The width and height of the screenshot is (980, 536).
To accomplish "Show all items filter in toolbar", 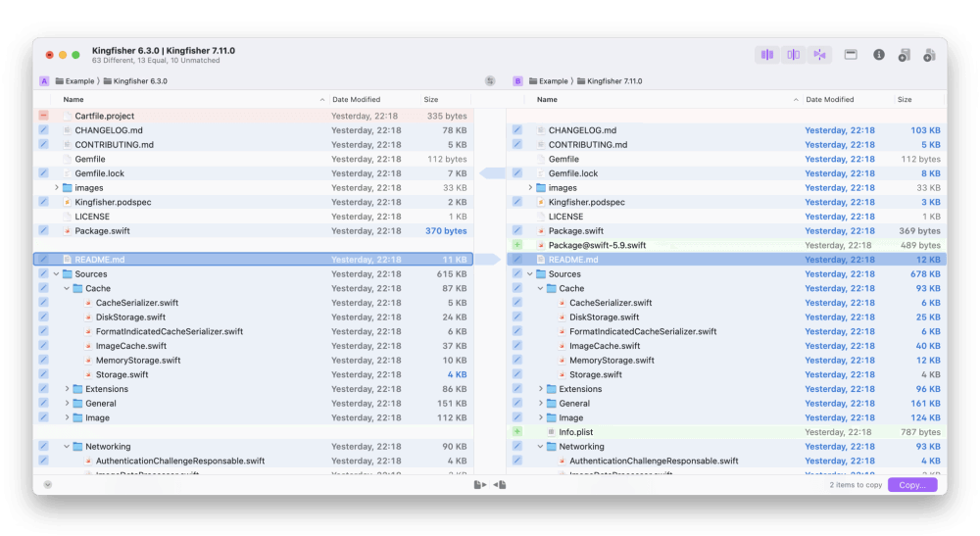I will pyautogui.click(x=767, y=55).
